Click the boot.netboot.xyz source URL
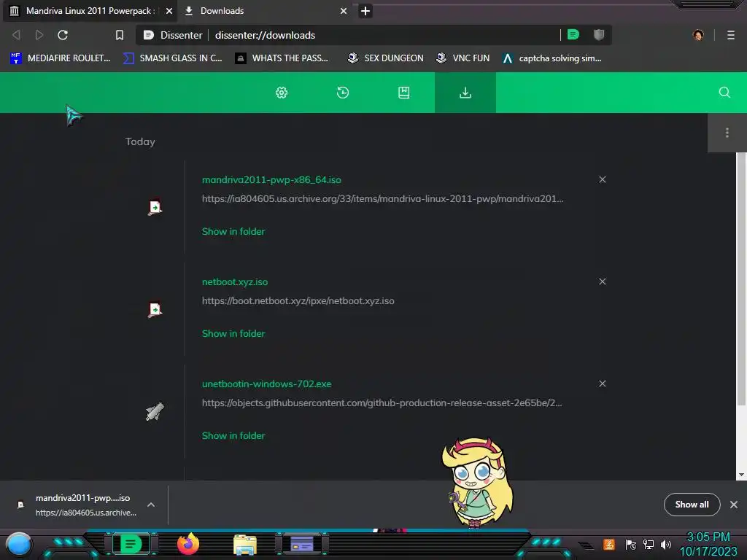 298,301
